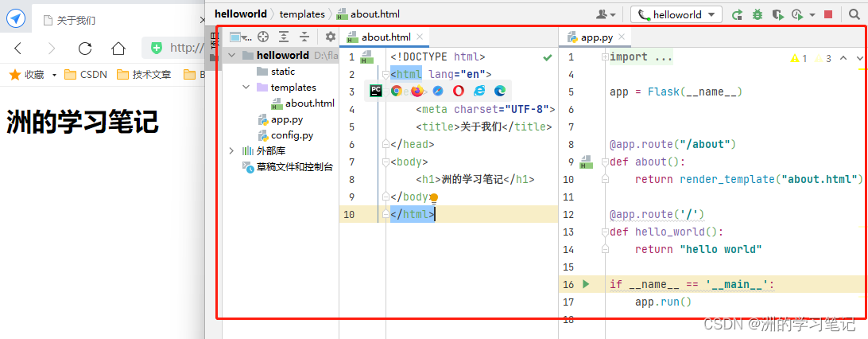868x339 pixels.
Task: Click the Rerun helloworld icon
Action: click(x=737, y=15)
